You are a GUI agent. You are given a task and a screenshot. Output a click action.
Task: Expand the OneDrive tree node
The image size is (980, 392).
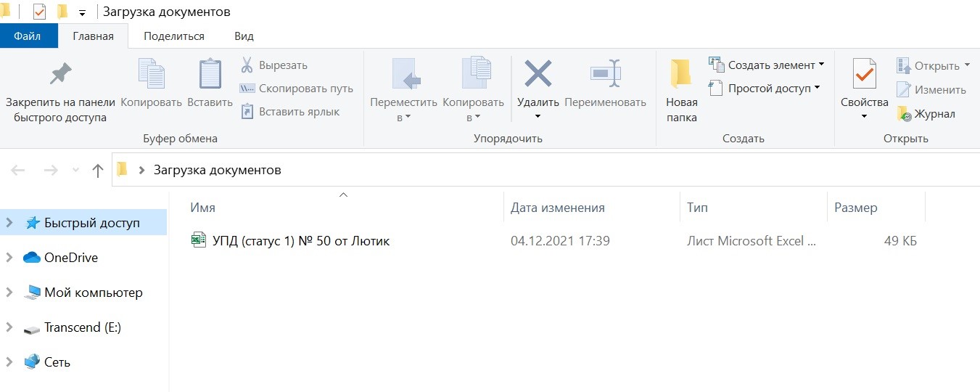(9, 257)
